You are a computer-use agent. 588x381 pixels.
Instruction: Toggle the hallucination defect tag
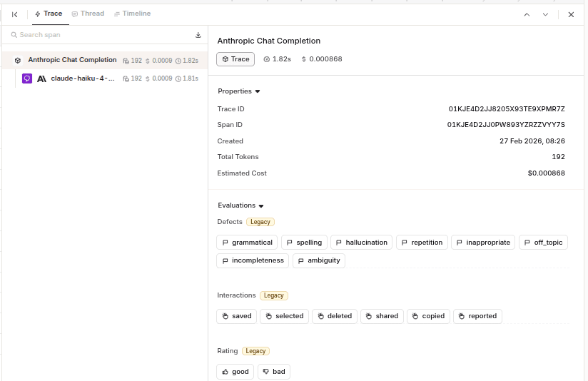point(361,243)
